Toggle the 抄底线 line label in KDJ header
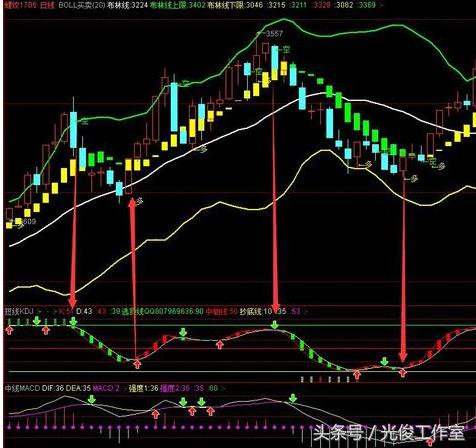476x448 pixels. pos(251,312)
